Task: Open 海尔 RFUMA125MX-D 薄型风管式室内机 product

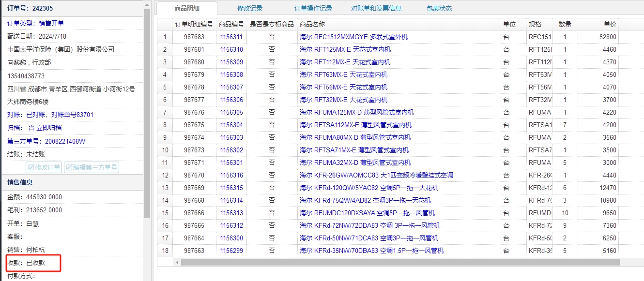Action: pyautogui.click(x=357, y=112)
